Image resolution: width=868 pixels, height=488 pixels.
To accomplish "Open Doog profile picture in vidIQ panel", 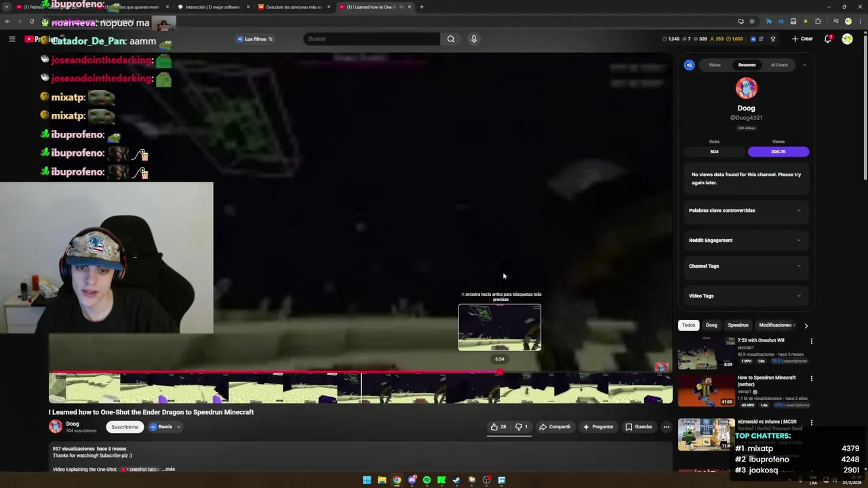I will pos(746,88).
